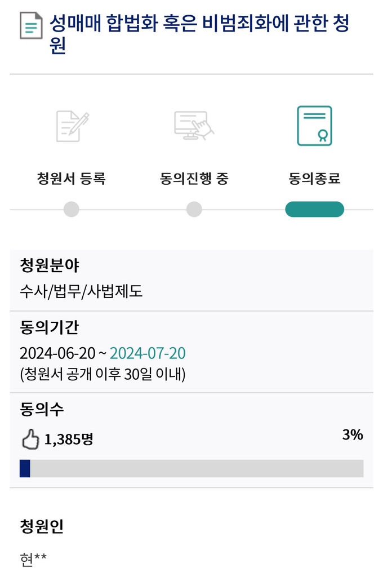Click the gray dot under 동의진행 중
This screenshot has width=392, height=577.
pos(194,210)
